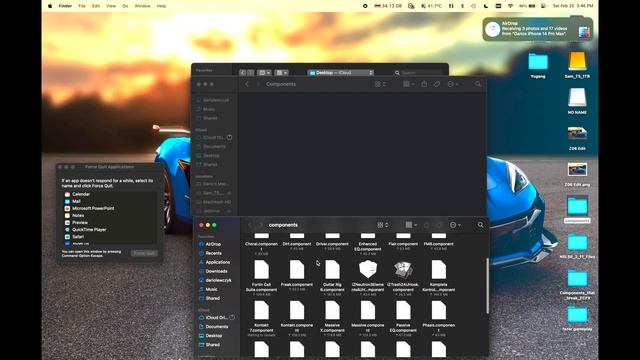Open view options dropdown in back window
Viewport: 640px width, 360px height.
click(264, 73)
